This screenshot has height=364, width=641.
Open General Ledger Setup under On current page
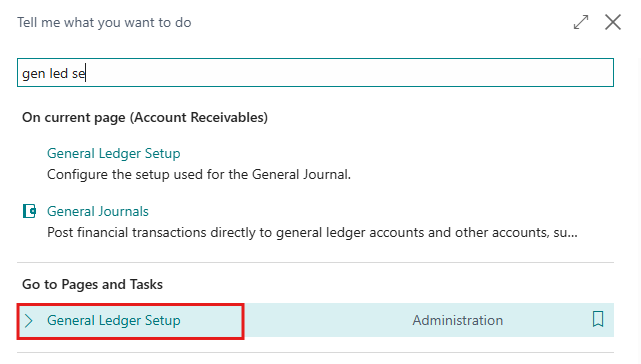pyautogui.click(x=114, y=153)
